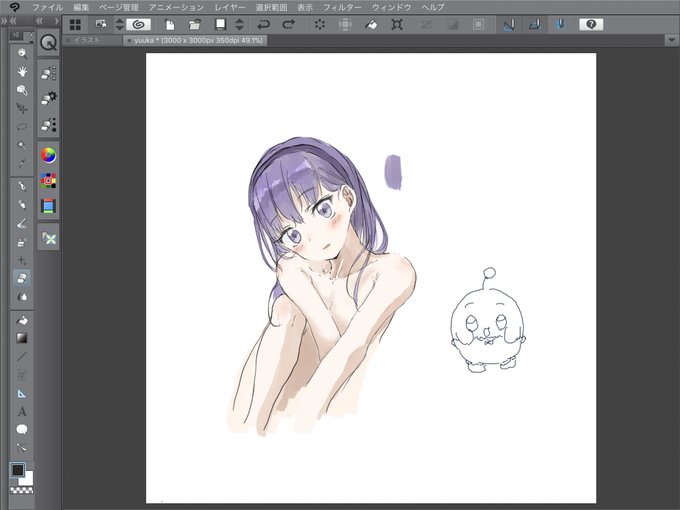Select the Gradient tool

coord(22,338)
